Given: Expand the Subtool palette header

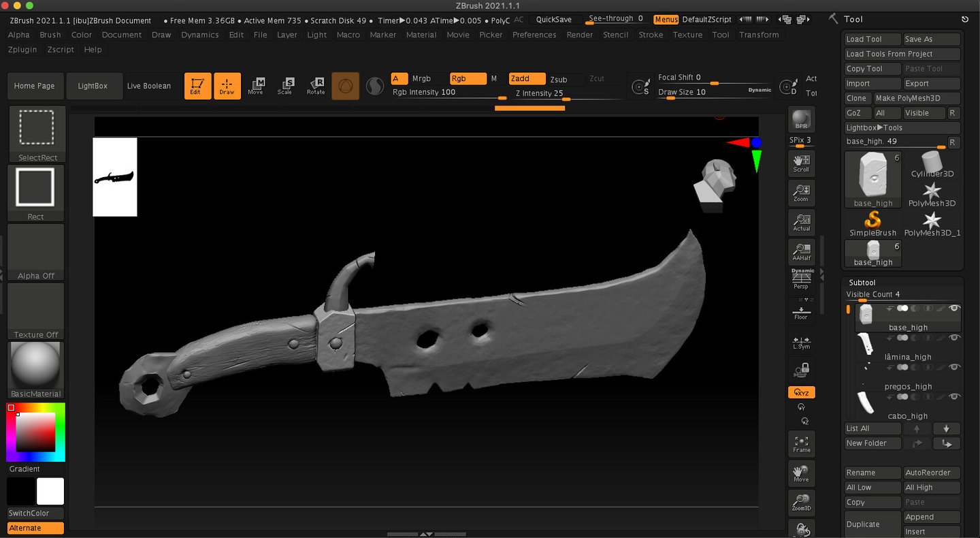Looking at the screenshot, I should click(x=862, y=283).
